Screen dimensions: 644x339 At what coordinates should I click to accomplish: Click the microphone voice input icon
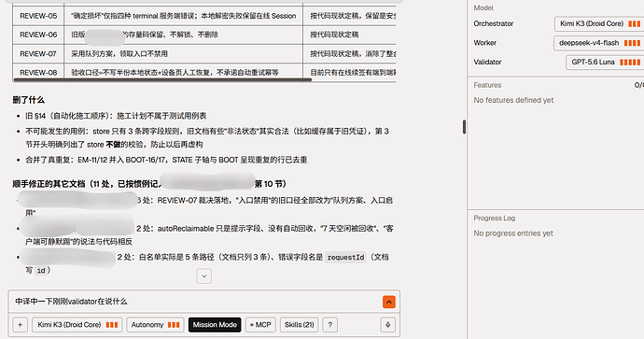pos(387,325)
